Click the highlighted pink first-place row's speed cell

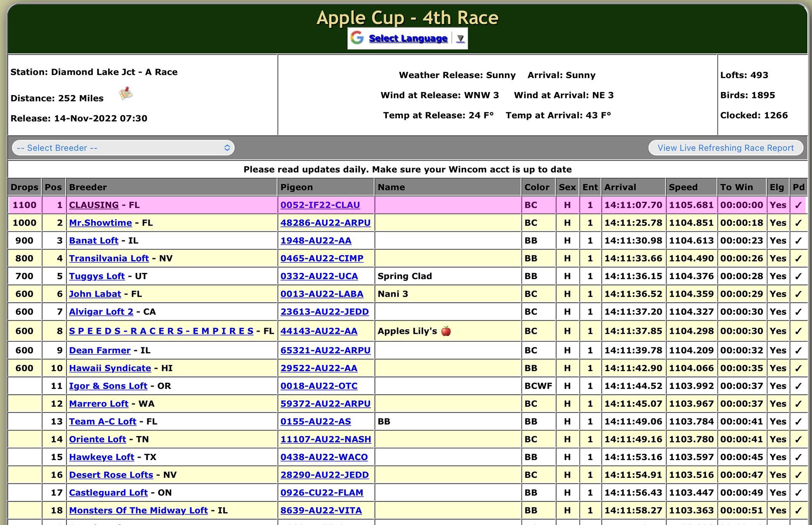click(691, 205)
